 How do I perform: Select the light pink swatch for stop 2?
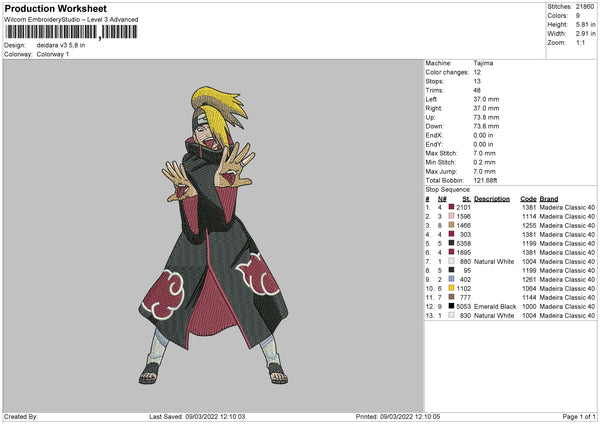(x=452, y=216)
